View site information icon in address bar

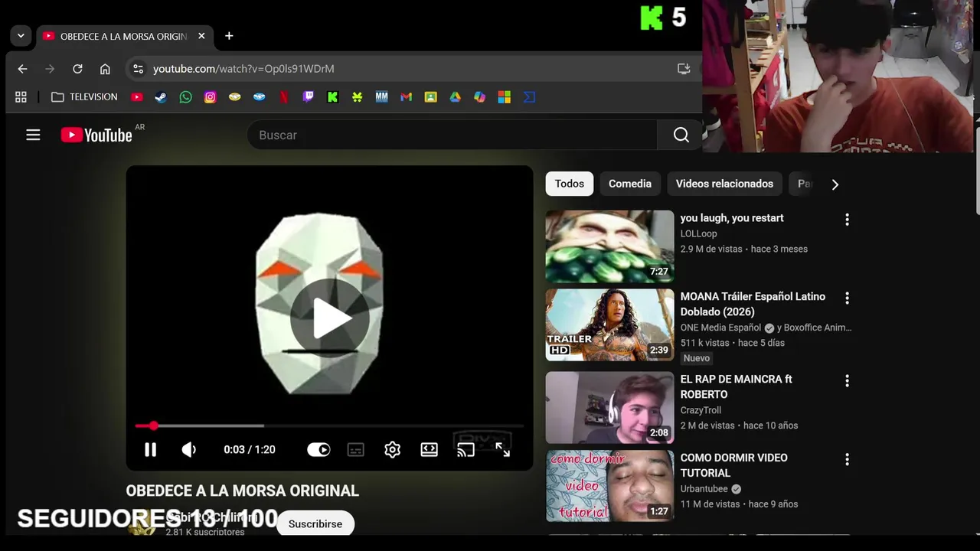(x=138, y=69)
